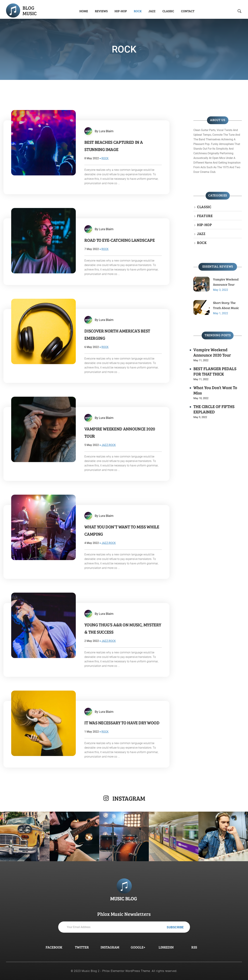Open the Rock category in the sidebar
The height and width of the screenshot is (980, 248).
202,243
